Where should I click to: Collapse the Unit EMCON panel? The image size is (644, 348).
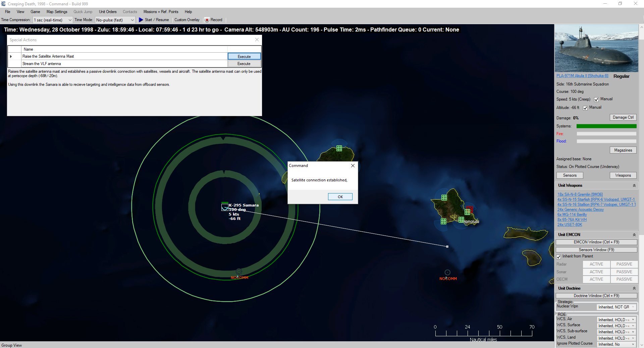click(634, 235)
